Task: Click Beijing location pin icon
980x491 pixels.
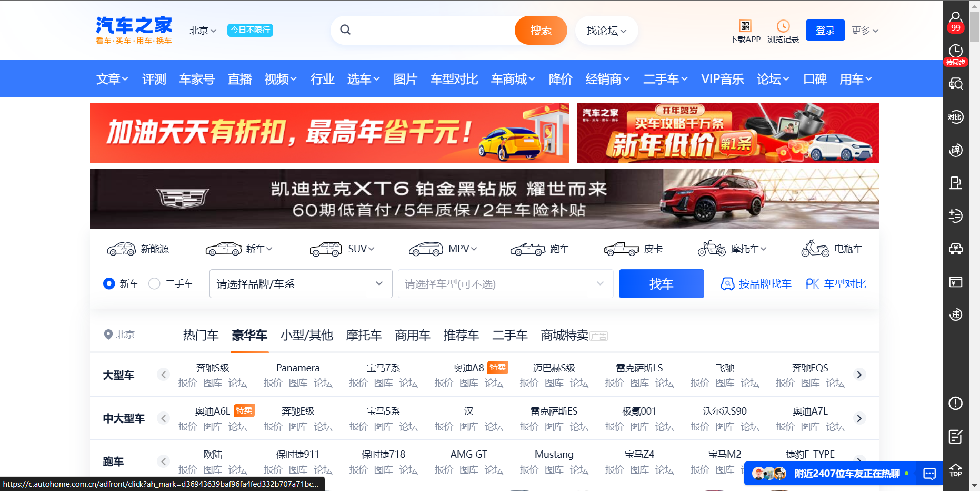Action: pos(108,335)
